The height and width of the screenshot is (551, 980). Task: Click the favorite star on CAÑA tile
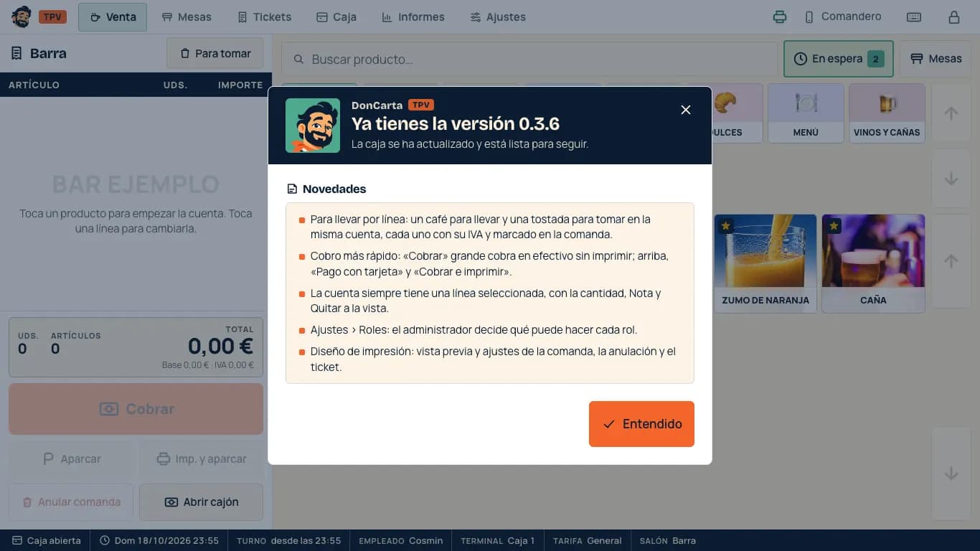834,226
